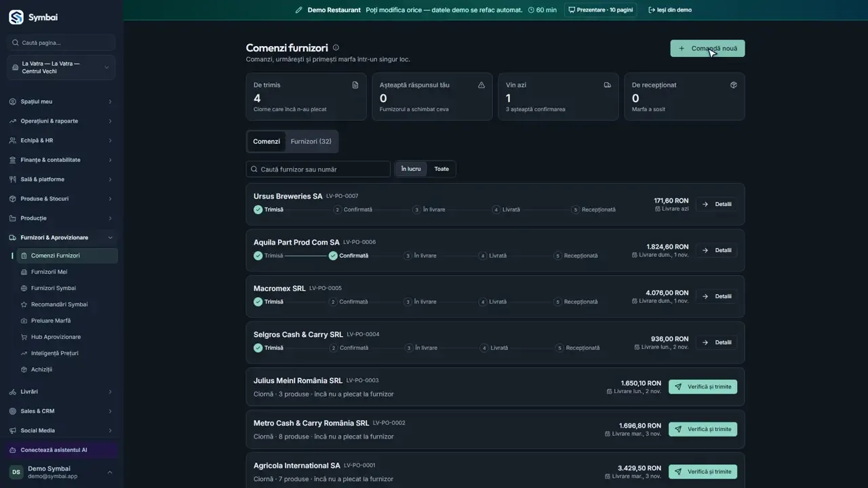
Task: Click the Caută pagina search field
Action: pos(62,43)
